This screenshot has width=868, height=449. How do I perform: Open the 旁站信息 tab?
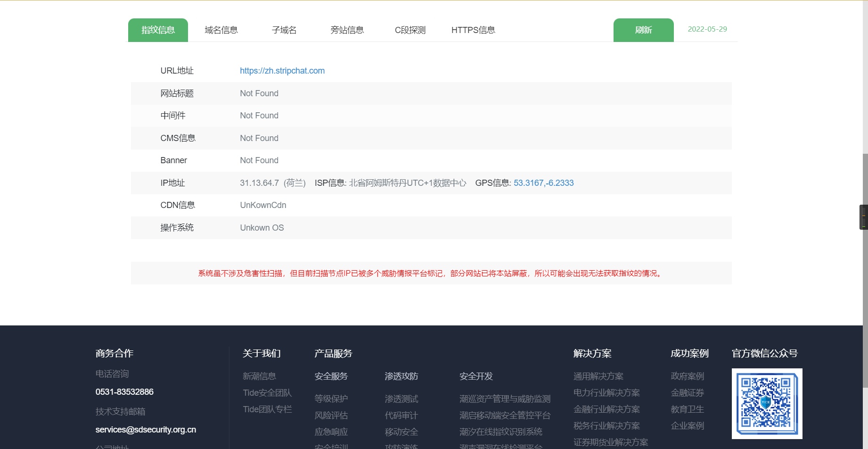(x=347, y=30)
